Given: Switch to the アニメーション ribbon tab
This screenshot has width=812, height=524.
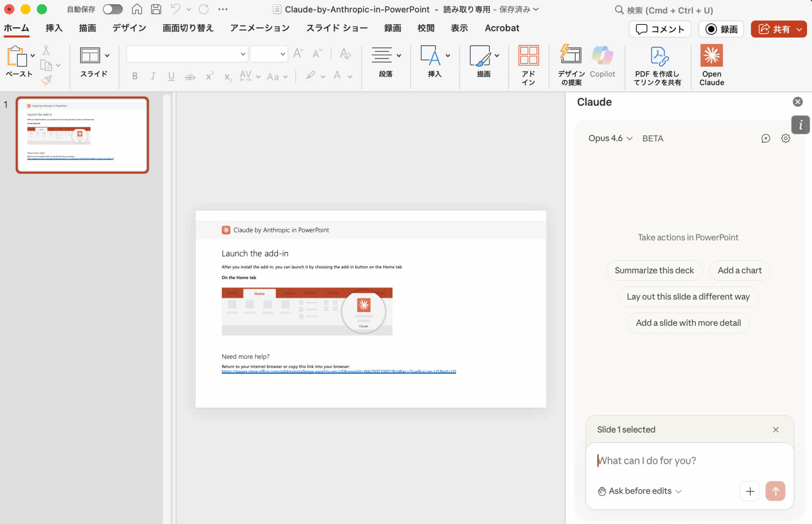Looking at the screenshot, I should pos(259,28).
